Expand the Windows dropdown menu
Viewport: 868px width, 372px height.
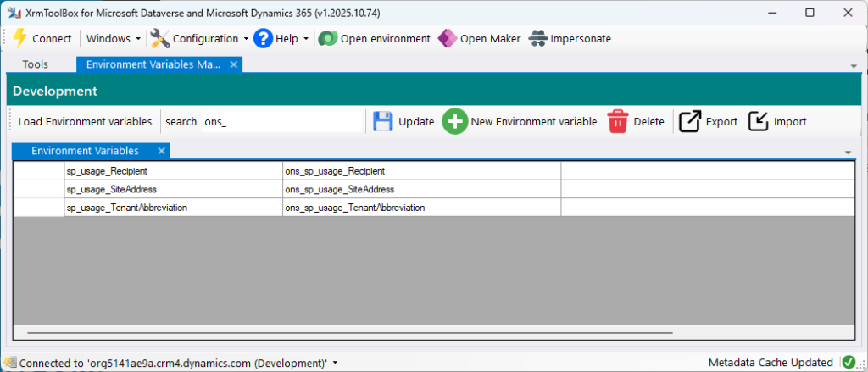114,38
